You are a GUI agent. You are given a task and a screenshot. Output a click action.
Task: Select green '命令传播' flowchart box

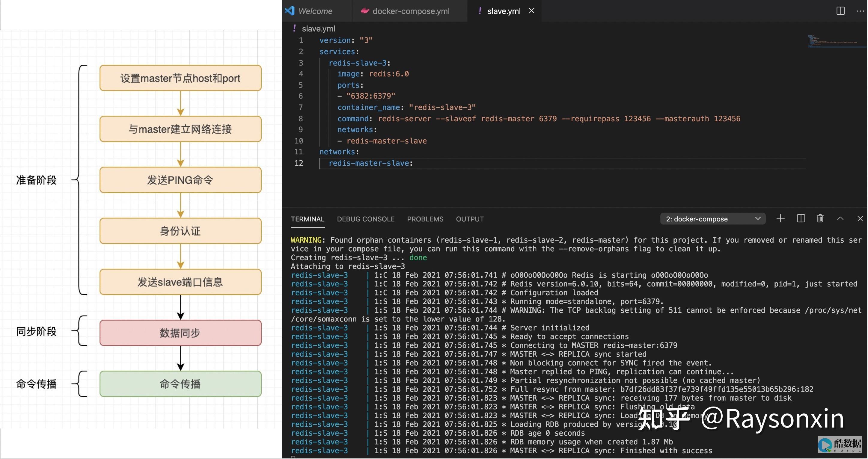[180, 384]
